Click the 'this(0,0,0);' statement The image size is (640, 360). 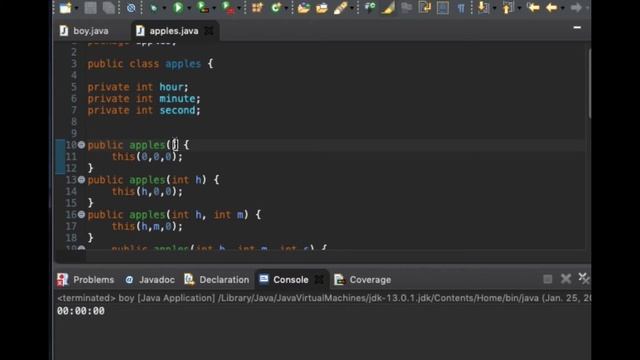[147, 157]
